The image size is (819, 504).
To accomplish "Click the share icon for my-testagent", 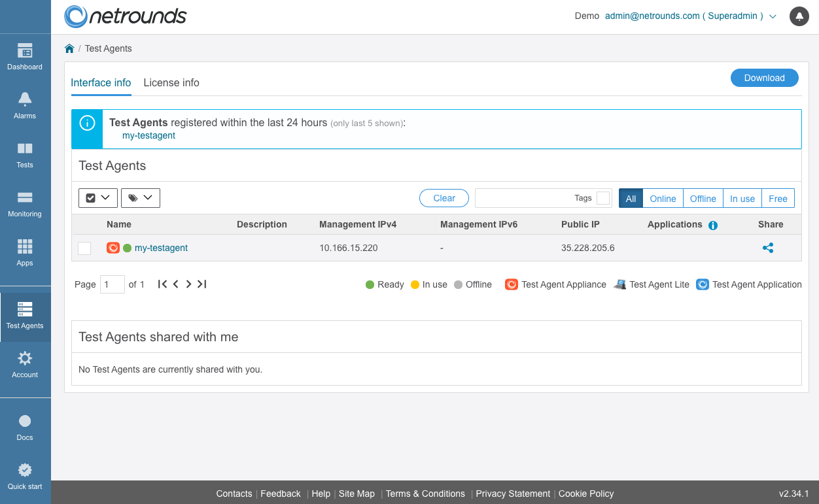I will click(x=768, y=248).
